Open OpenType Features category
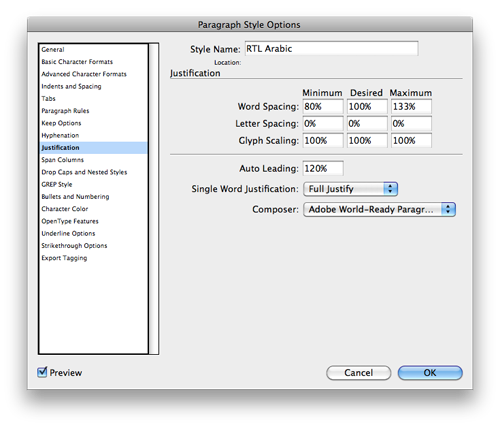This screenshot has width=500, height=427. (x=93, y=221)
